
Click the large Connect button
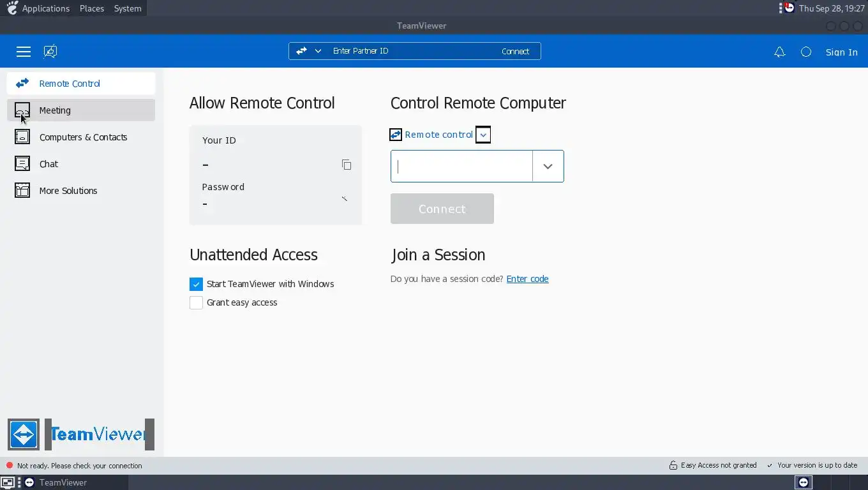(x=442, y=209)
